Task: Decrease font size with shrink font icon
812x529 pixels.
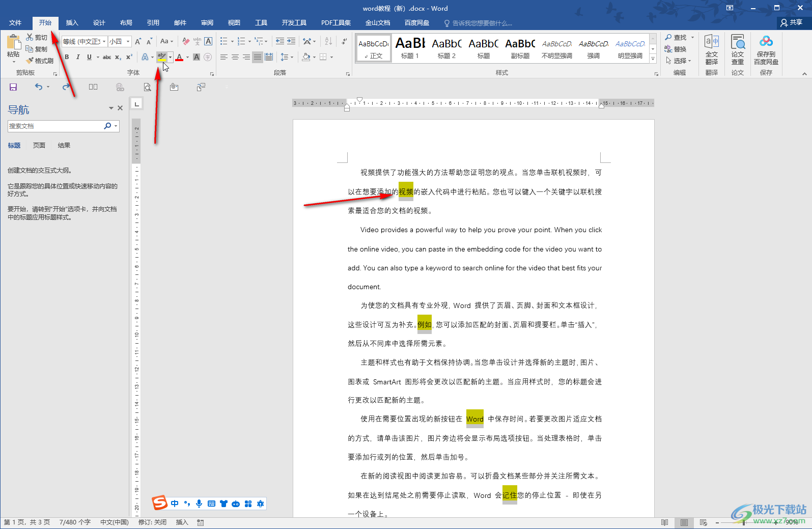Action: point(149,41)
